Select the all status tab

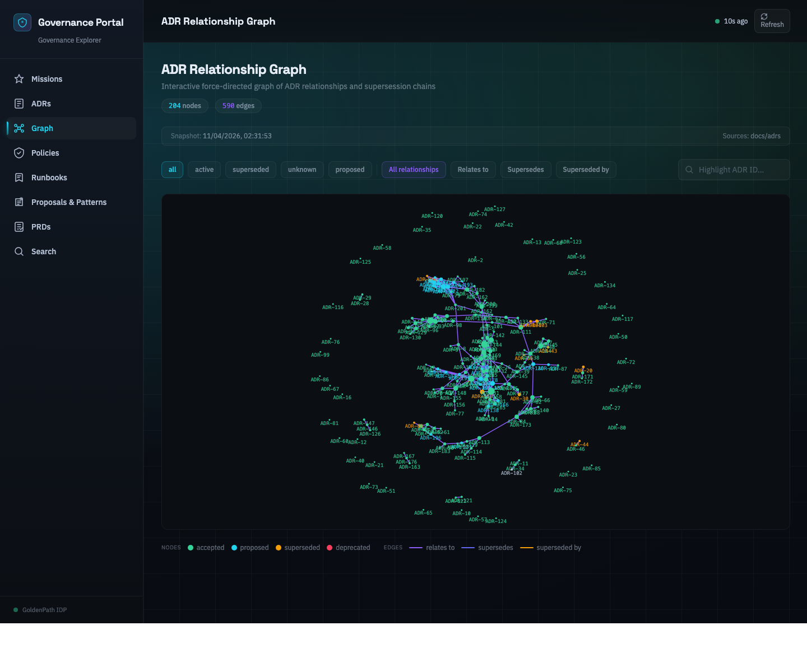(172, 169)
